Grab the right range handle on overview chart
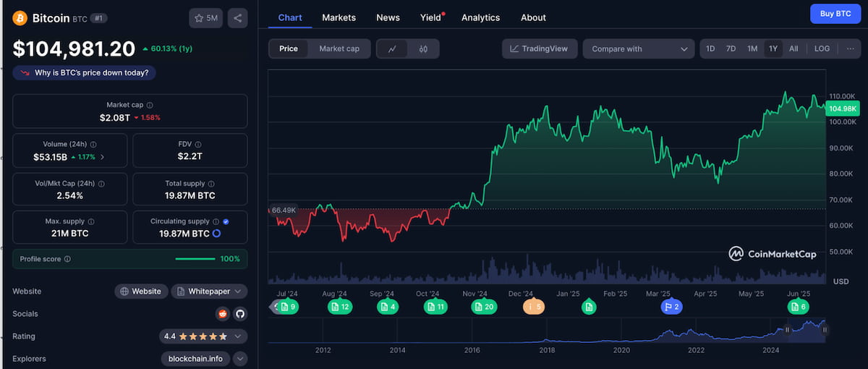The height and width of the screenshot is (369, 868). pos(824,330)
